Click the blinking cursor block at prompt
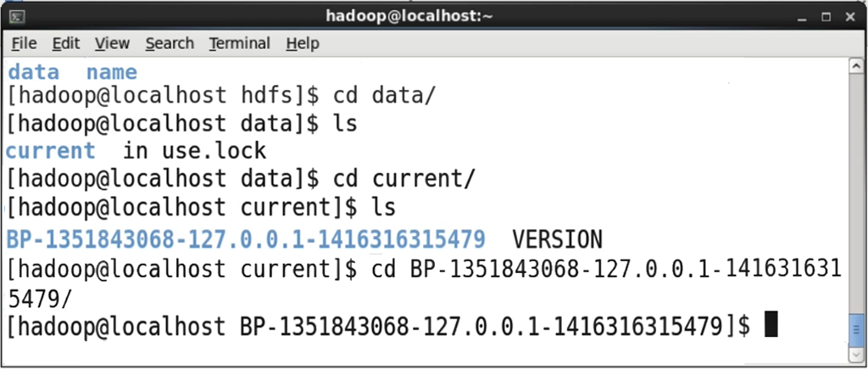 771,324
